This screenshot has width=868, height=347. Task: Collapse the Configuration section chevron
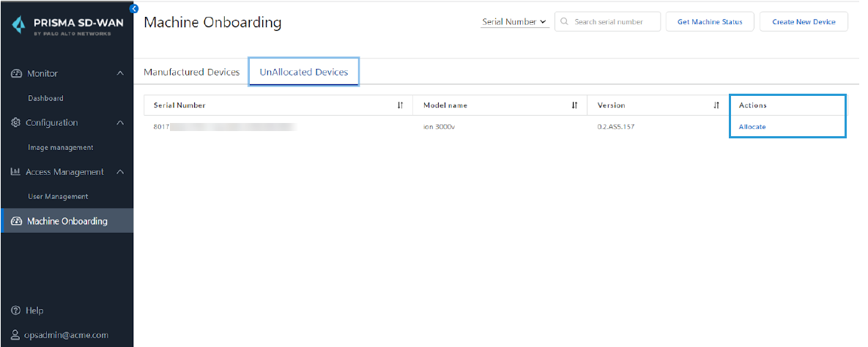click(120, 123)
